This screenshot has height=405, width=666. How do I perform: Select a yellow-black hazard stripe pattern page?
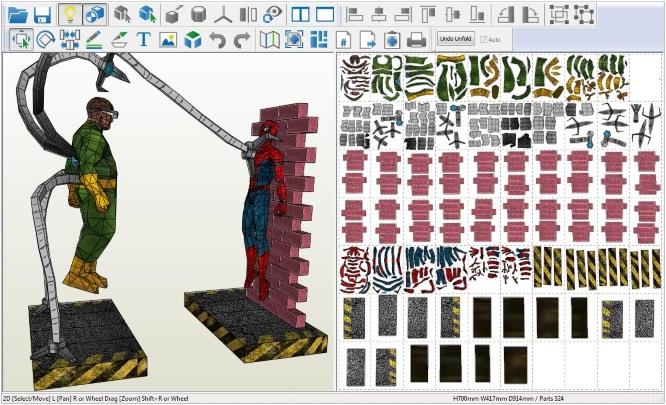[x=548, y=267]
